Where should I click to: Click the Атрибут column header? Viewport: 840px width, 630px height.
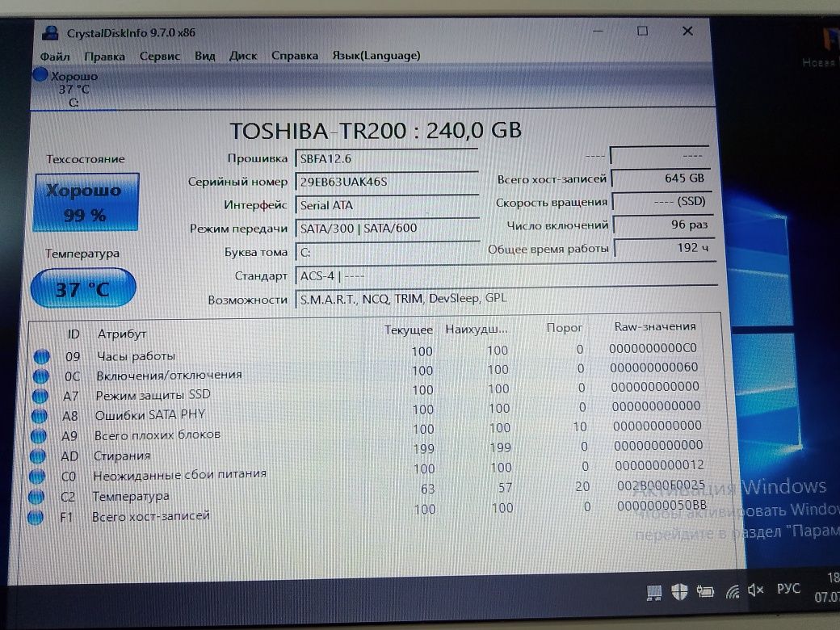[x=122, y=334]
